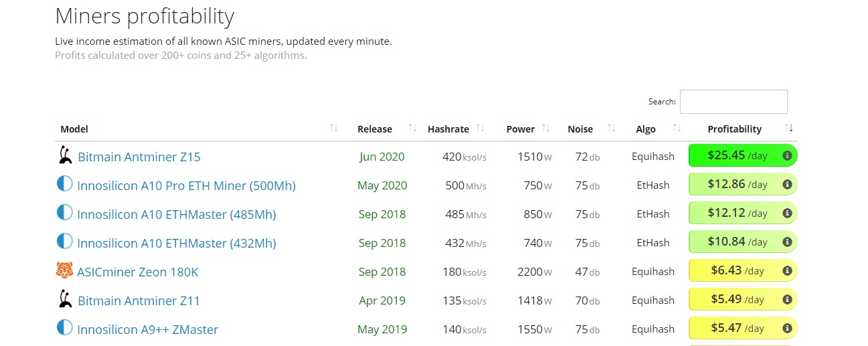Click the info icon on $5.47 profitability

[x=787, y=329]
